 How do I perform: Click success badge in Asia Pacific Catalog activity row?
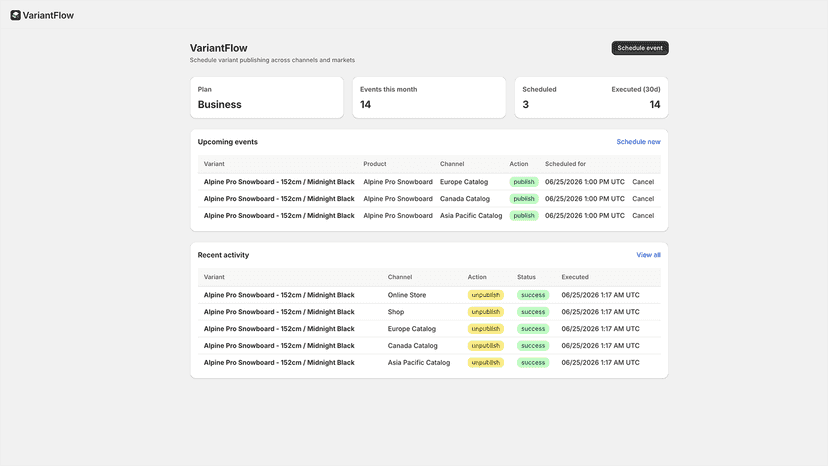pos(533,362)
